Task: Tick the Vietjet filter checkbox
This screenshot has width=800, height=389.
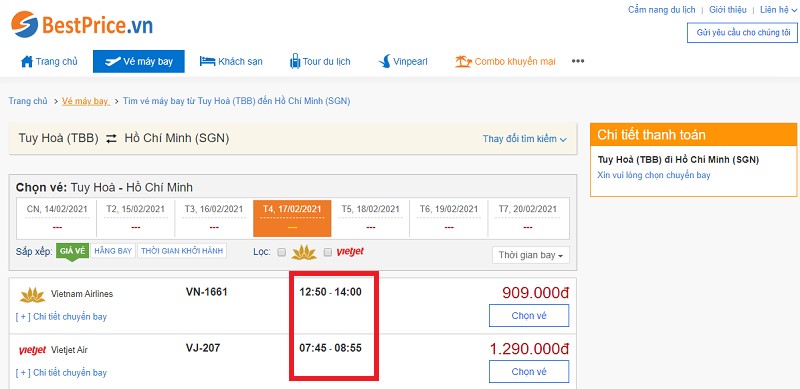Action: pyautogui.click(x=328, y=252)
